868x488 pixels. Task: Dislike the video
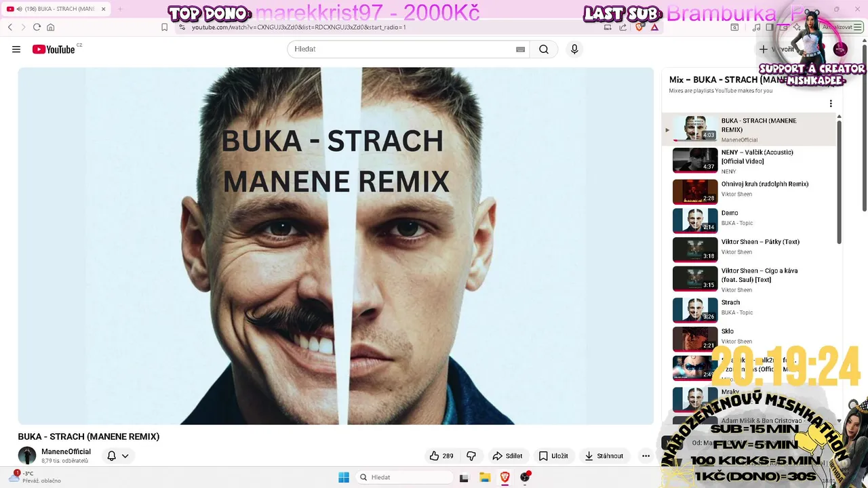[471, 456]
